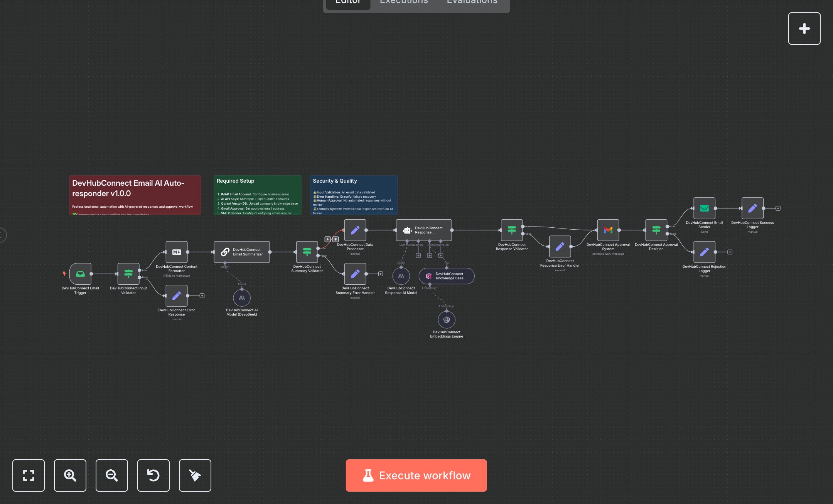The height and width of the screenshot is (504, 833).
Task: Click the DevHubConnect Email Summarizer node
Action: [x=242, y=252]
